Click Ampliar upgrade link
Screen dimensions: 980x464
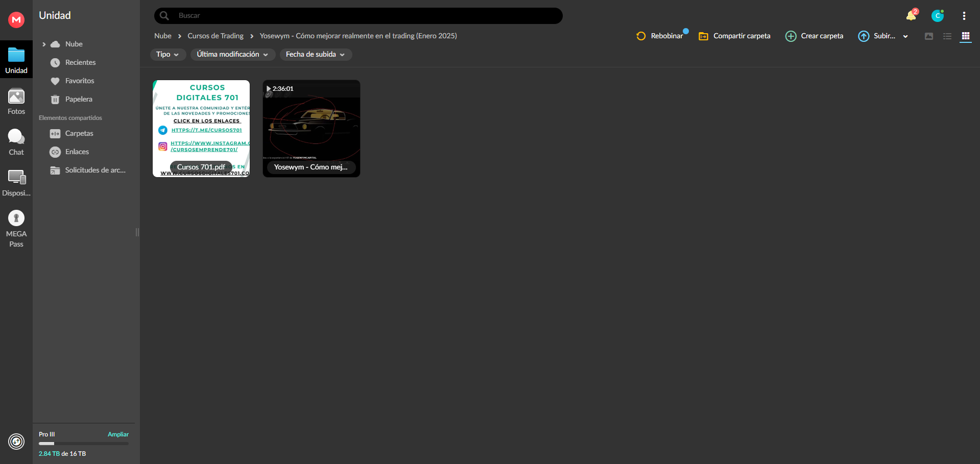point(118,434)
